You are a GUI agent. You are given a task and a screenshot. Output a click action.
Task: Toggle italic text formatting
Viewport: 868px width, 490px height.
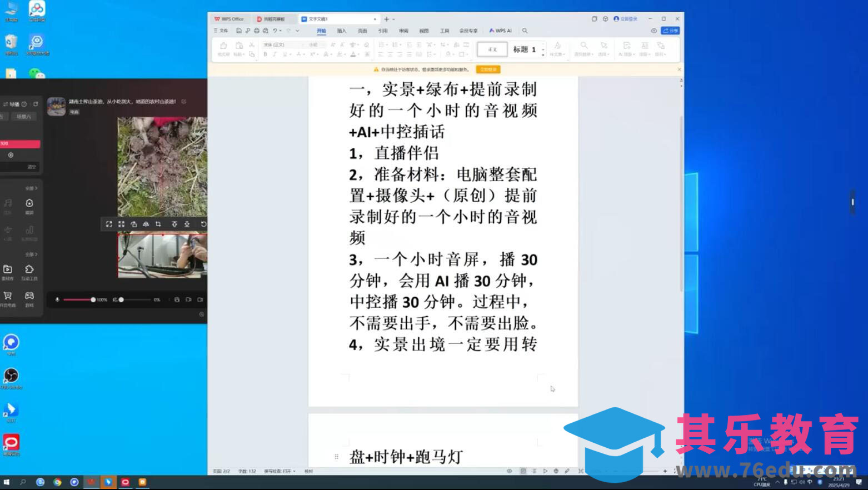[x=275, y=54]
